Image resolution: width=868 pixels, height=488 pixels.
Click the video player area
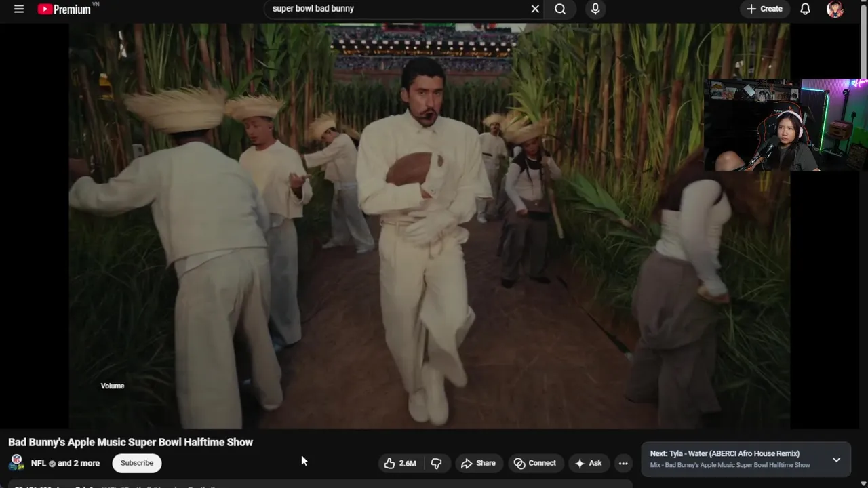tap(429, 226)
